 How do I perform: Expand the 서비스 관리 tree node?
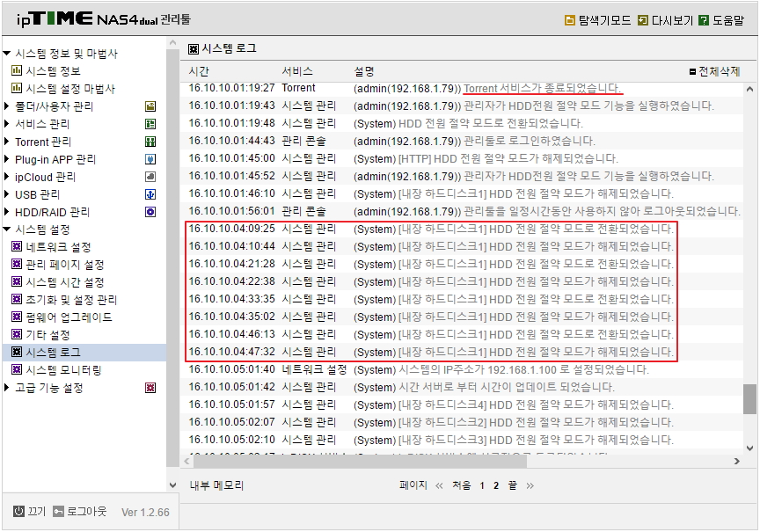(7, 124)
